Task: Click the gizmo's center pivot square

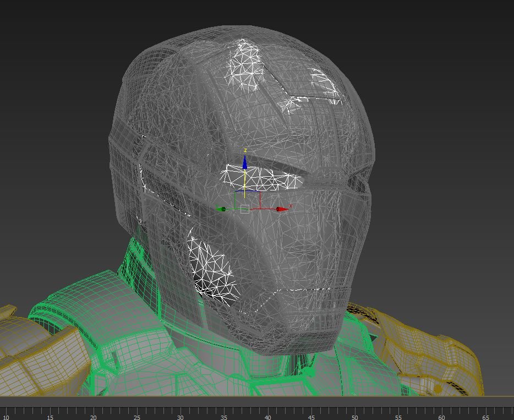Action: pos(245,209)
